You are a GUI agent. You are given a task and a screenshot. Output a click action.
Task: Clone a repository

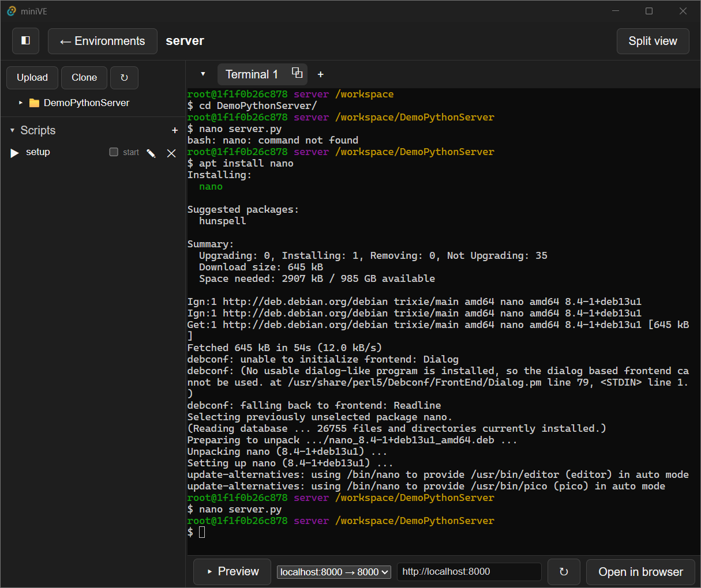[x=84, y=77]
